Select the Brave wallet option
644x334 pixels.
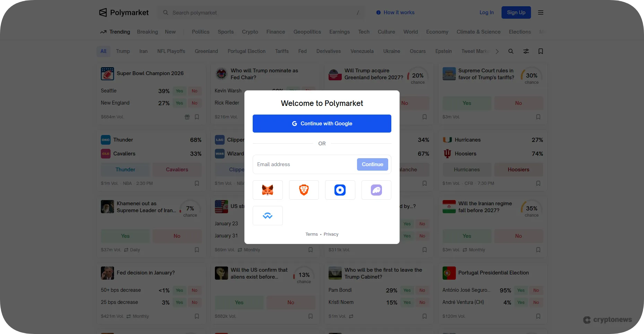(x=304, y=190)
